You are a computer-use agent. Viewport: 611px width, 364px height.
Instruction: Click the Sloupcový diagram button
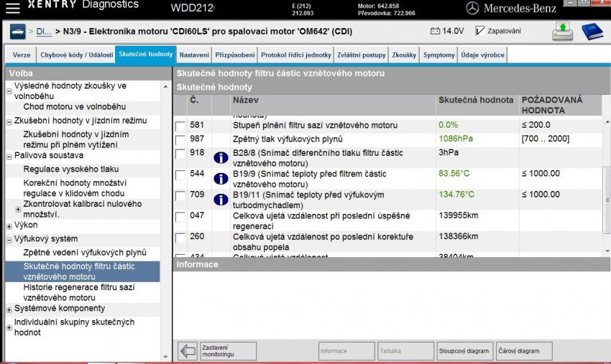[464, 351]
